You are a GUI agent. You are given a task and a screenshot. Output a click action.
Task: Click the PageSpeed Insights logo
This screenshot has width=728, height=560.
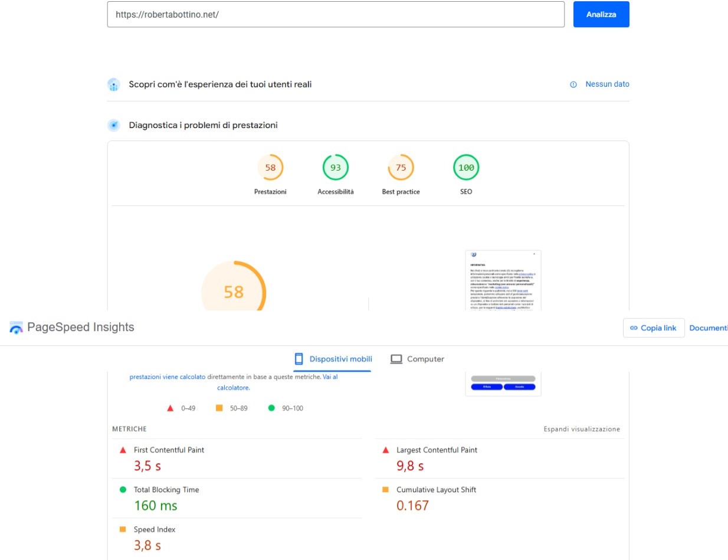(16, 328)
